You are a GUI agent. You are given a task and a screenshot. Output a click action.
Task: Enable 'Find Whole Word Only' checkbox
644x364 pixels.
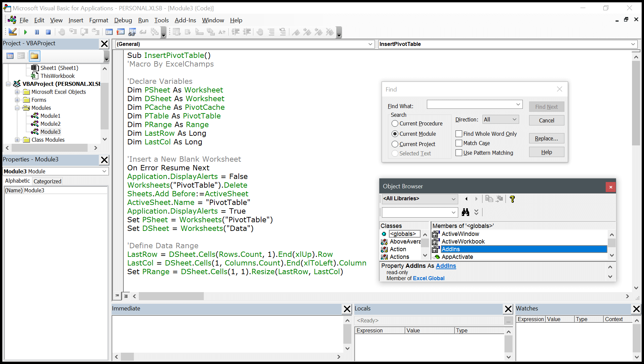tap(459, 133)
